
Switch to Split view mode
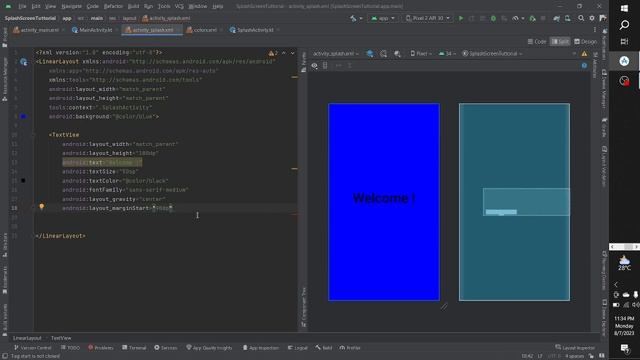tap(560, 42)
